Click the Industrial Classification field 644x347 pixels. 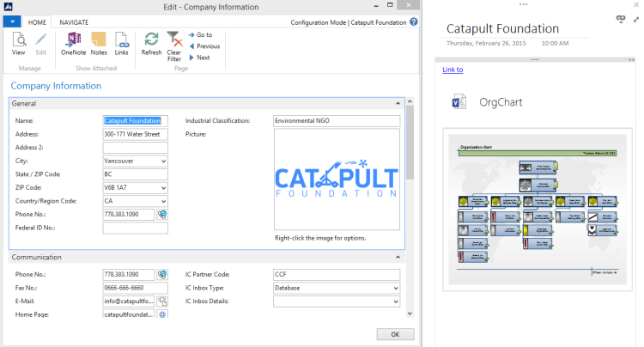coord(337,121)
